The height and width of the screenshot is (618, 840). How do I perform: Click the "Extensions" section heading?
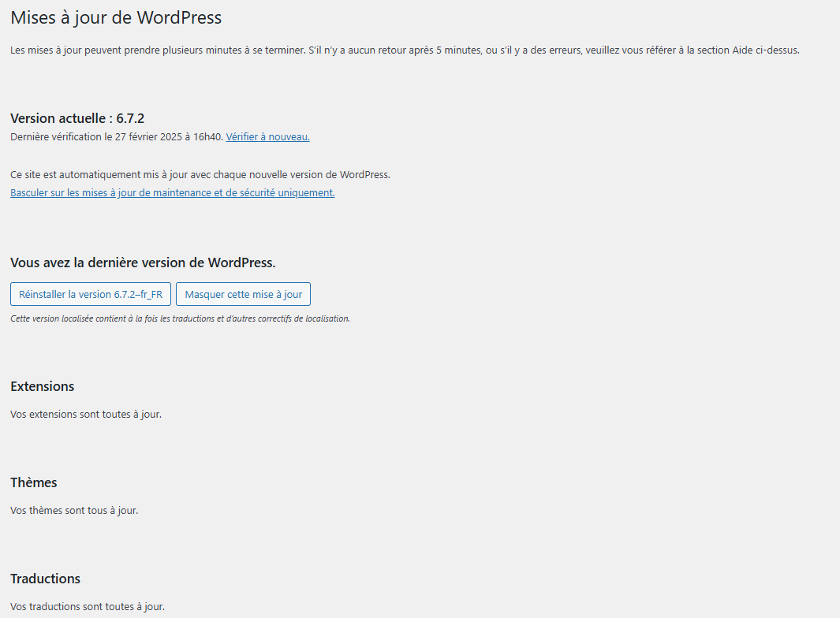[x=43, y=386]
